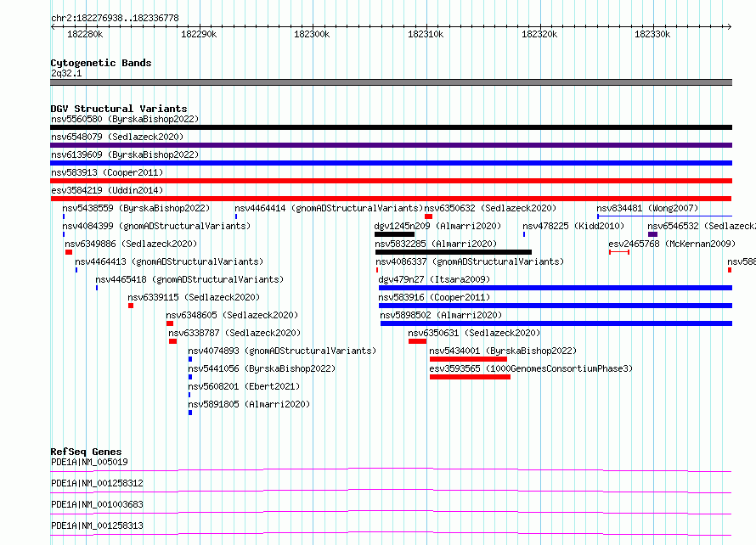756x545 pixels.
Task: Open the nsv5608201 (Ebert2021) label
Action: tap(244, 386)
